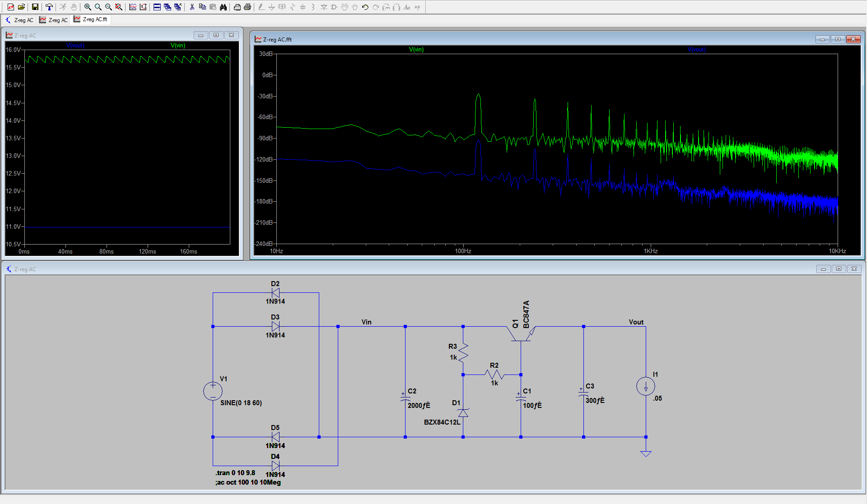Click the Vout net label
Screen dimensions: 867x504
tap(636, 322)
